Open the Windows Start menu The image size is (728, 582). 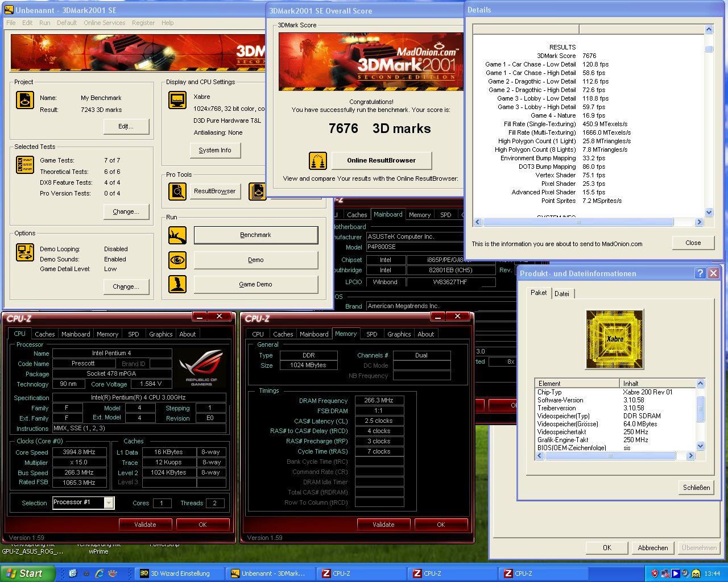pyautogui.click(x=28, y=573)
